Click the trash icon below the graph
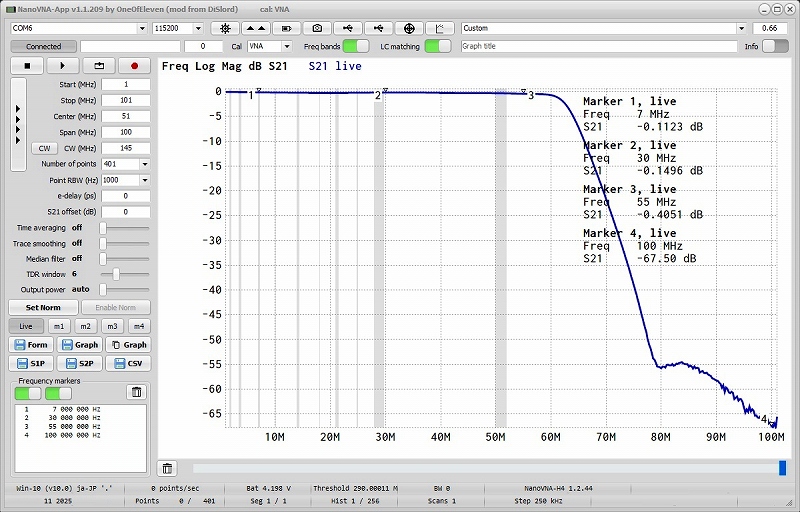The image size is (800, 512). pyautogui.click(x=167, y=468)
